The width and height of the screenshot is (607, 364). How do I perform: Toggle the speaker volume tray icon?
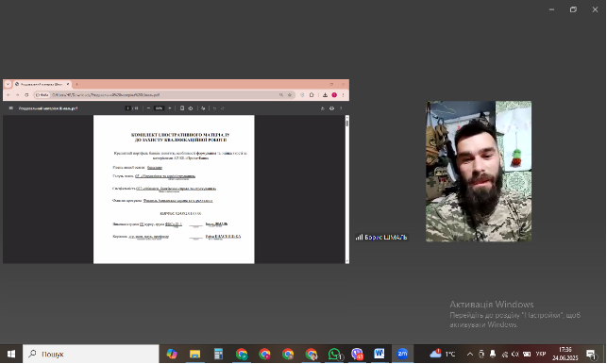click(x=514, y=354)
